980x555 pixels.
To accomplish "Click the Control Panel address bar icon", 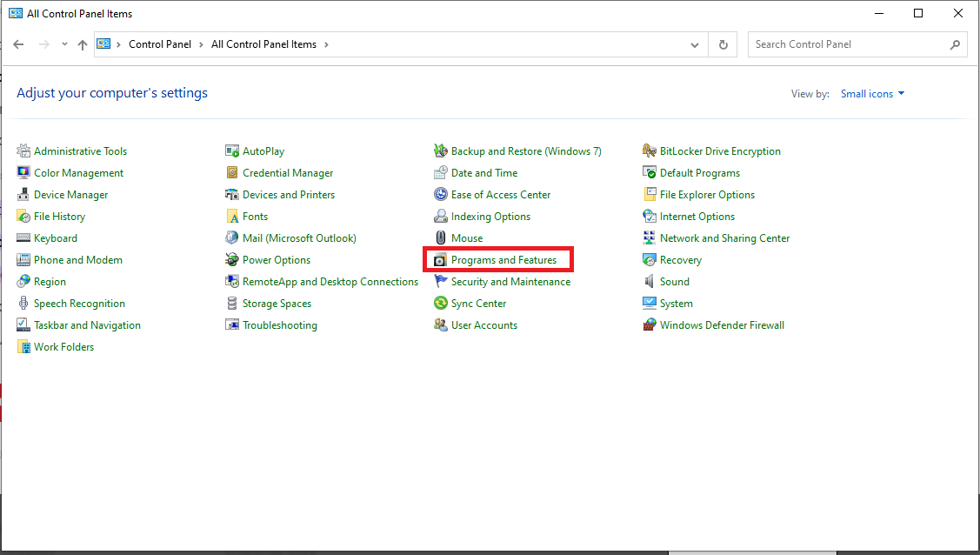I will (x=103, y=43).
